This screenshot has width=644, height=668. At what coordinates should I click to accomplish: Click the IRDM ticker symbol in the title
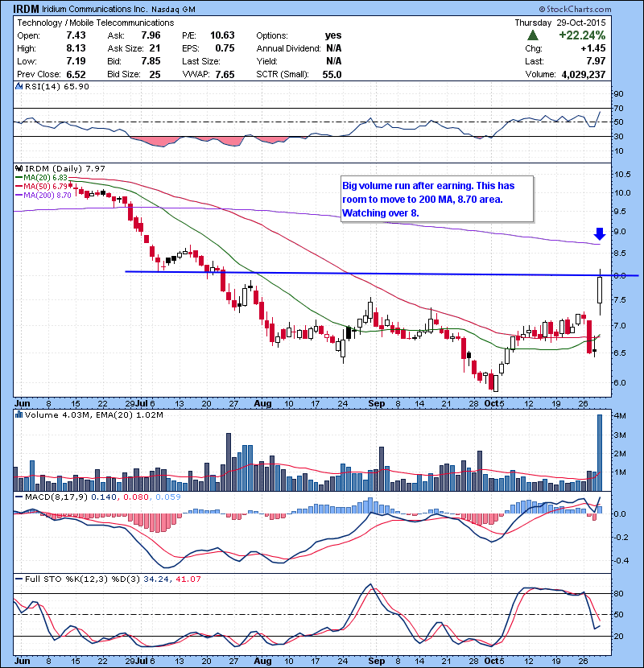pos(26,9)
